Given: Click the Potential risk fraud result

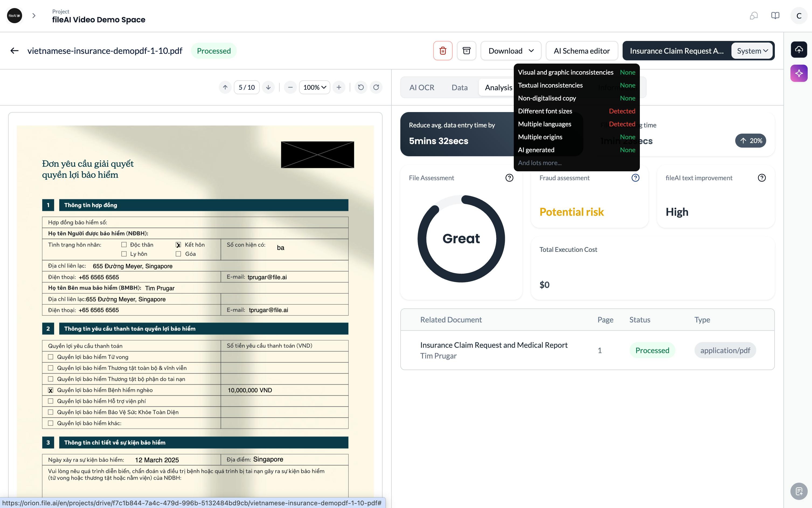Looking at the screenshot, I should (x=571, y=212).
